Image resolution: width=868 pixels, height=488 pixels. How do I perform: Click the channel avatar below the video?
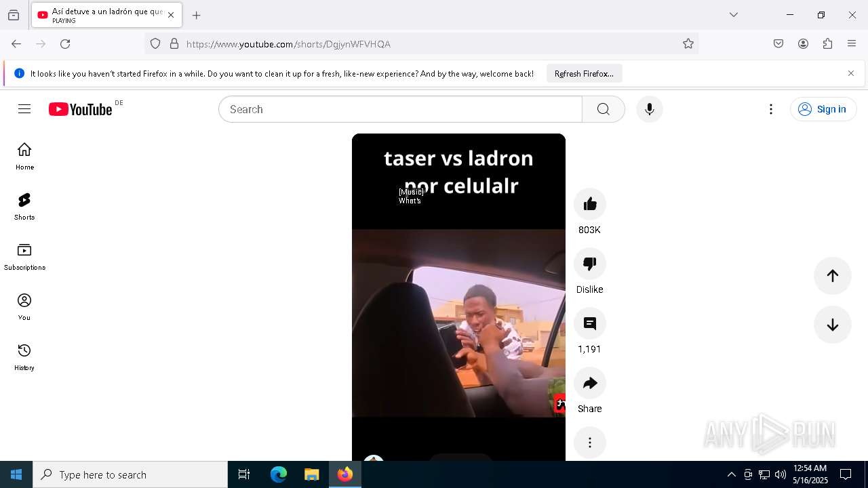click(374, 459)
